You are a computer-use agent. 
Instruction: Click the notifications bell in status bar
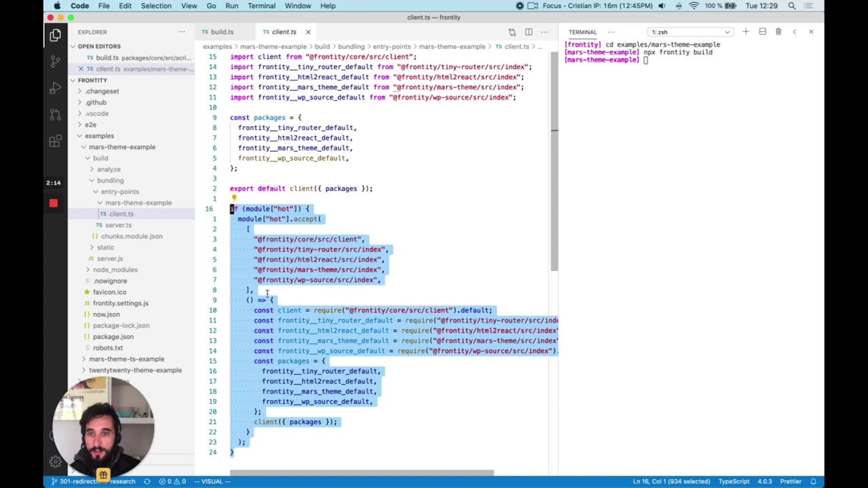[813, 481]
